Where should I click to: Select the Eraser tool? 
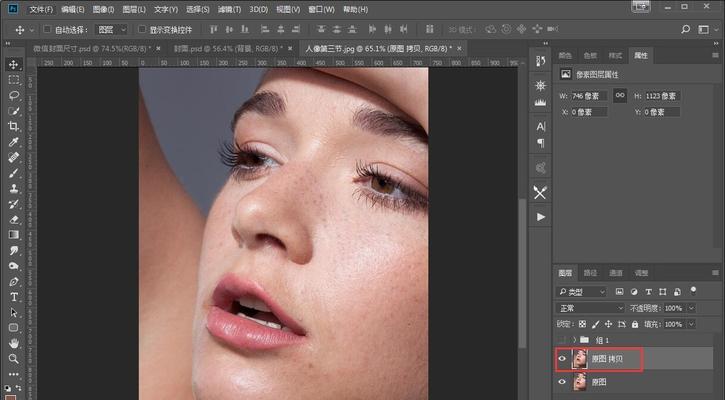click(13, 220)
